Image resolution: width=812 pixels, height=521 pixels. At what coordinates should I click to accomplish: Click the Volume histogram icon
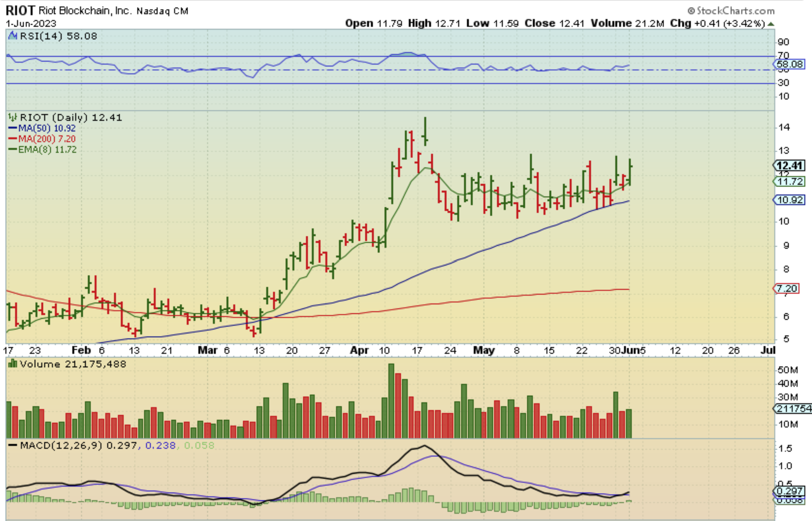pyautogui.click(x=13, y=364)
